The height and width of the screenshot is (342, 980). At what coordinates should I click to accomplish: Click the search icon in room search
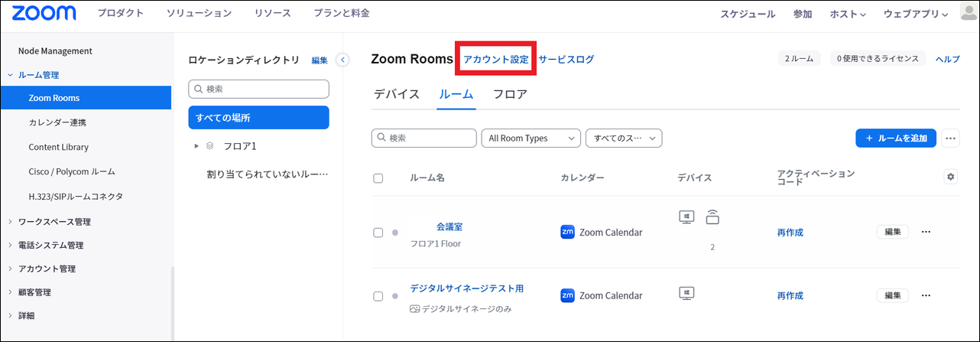pos(381,138)
